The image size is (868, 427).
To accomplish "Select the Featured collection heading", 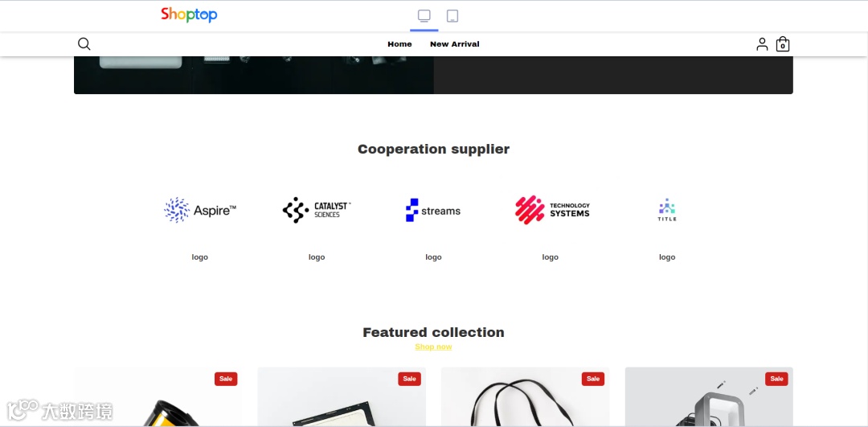I will pos(433,332).
